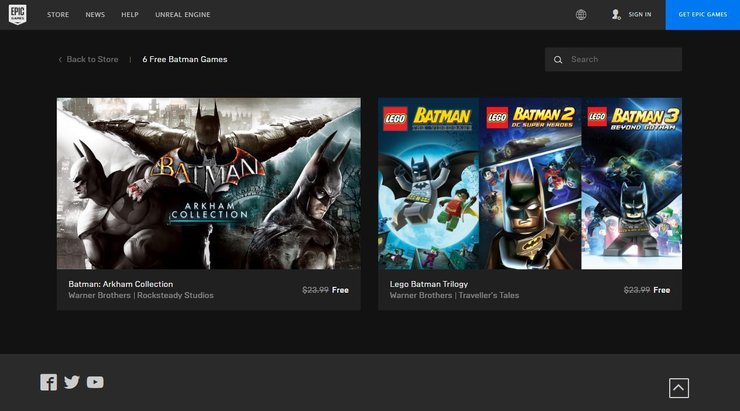Open the YouTube channel icon
Screen dimensions: 740x411
click(95, 382)
